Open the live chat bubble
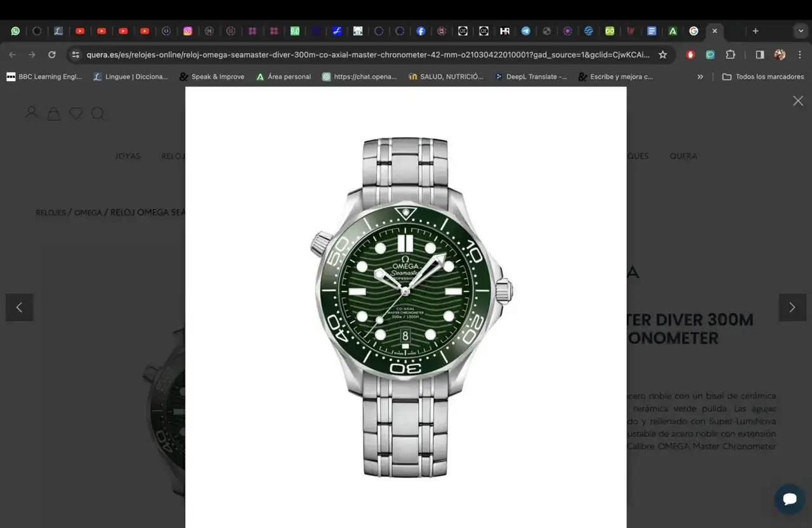The image size is (812, 528). coord(790,499)
